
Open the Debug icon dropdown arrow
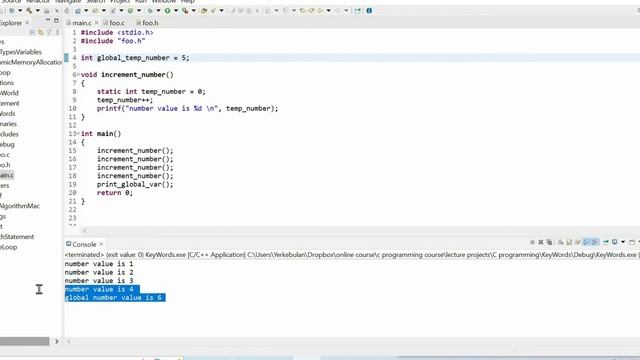(158, 11)
